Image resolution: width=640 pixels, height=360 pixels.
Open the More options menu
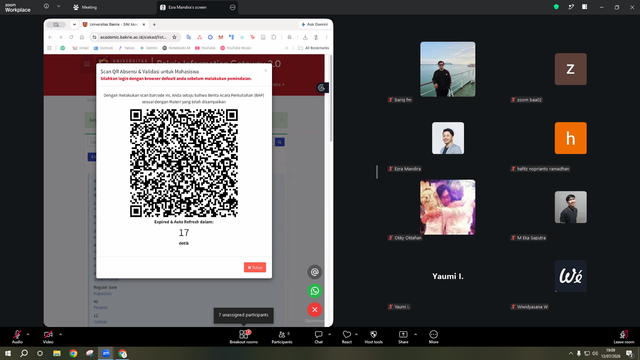pos(433,337)
